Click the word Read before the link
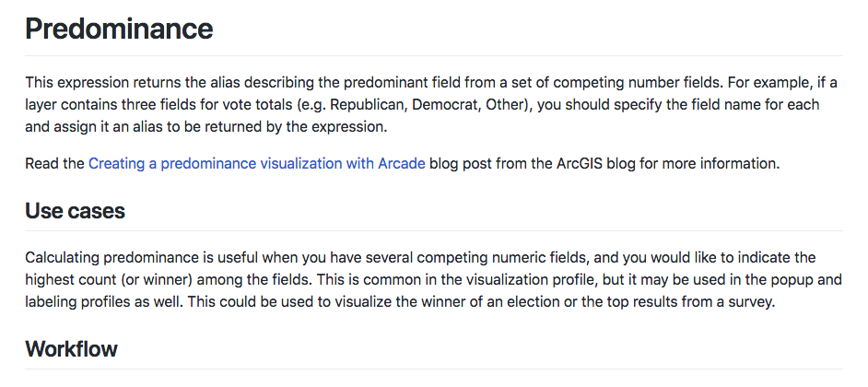868x387 pixels. 41,165
